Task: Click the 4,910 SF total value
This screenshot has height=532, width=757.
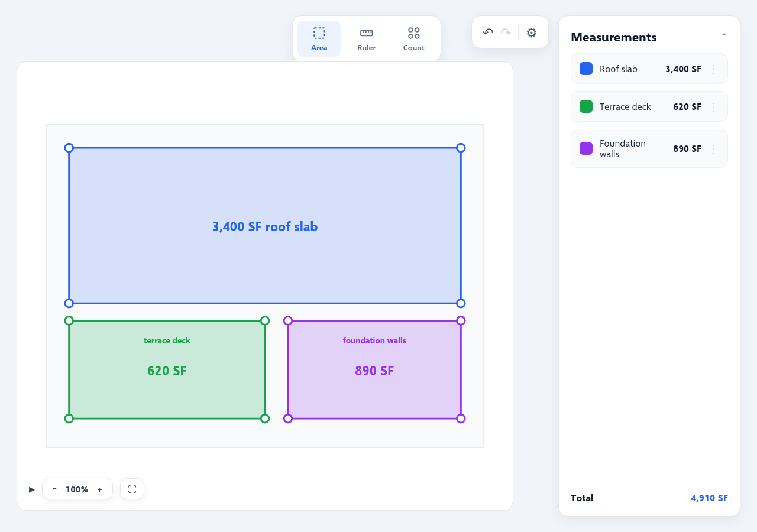Action: tap(709, 498)
